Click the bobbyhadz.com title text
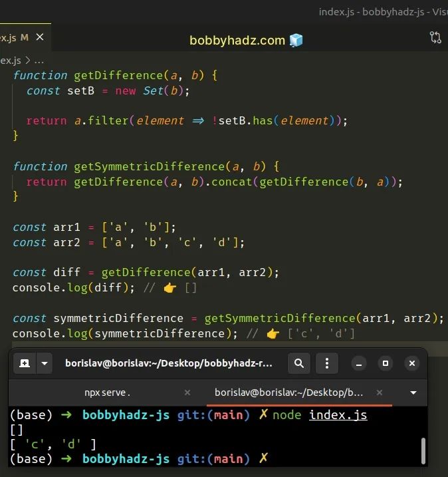448x477 pixels. tap(237, 41)
